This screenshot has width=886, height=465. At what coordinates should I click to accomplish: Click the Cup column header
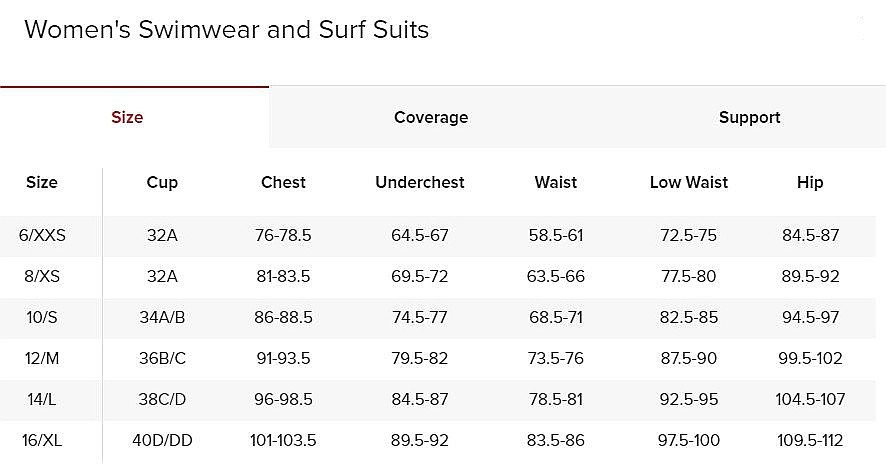(x=162, y=182)
